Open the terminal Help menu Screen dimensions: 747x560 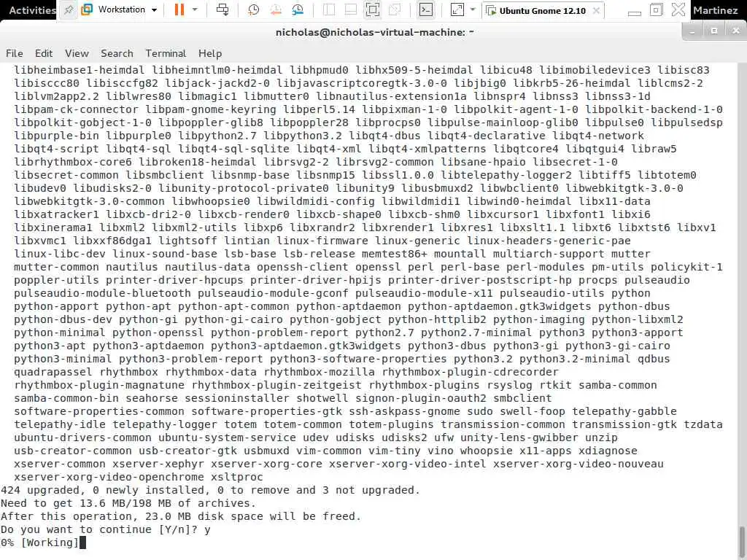coord(210,53)
